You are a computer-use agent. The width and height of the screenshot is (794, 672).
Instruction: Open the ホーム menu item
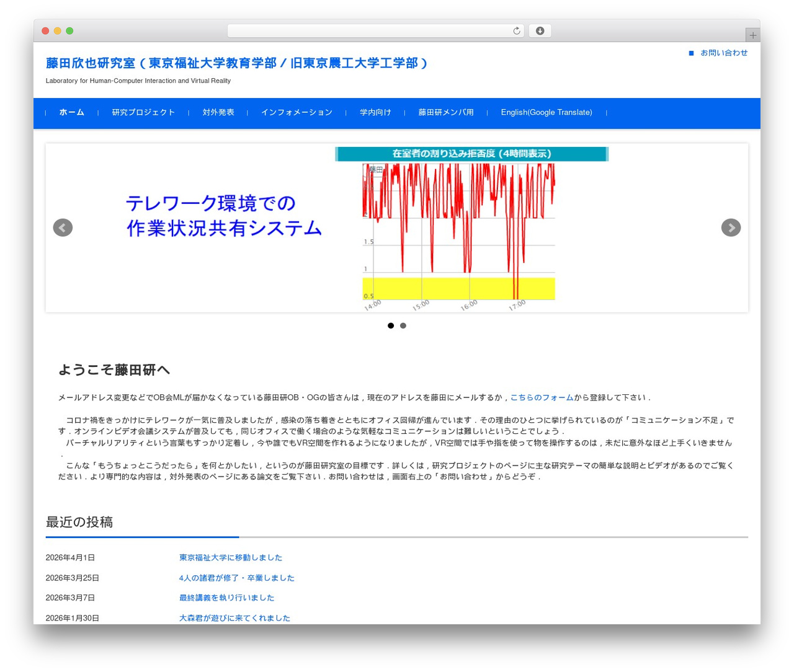tap(72, 112)
